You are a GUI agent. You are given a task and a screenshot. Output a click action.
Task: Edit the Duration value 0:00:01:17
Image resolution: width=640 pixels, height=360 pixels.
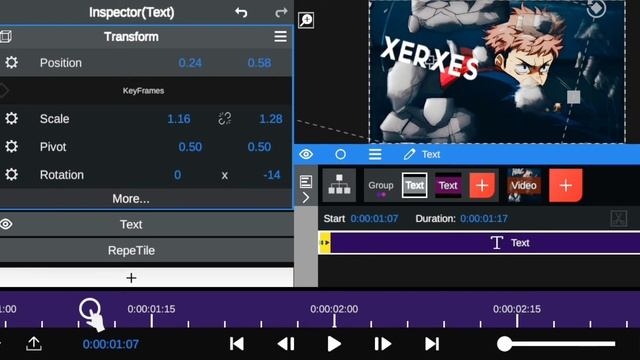[484, 219]
